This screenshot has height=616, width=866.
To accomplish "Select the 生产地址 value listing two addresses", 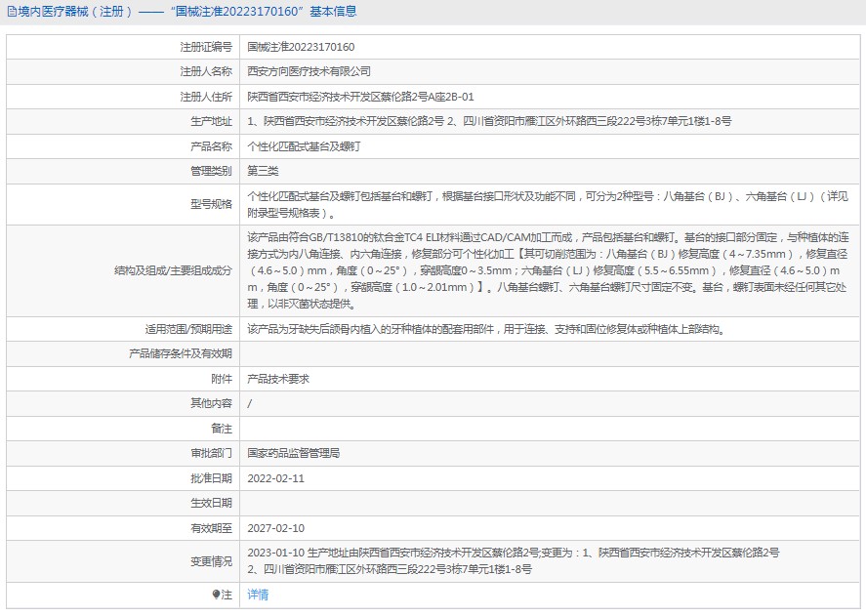I will 489,122.
